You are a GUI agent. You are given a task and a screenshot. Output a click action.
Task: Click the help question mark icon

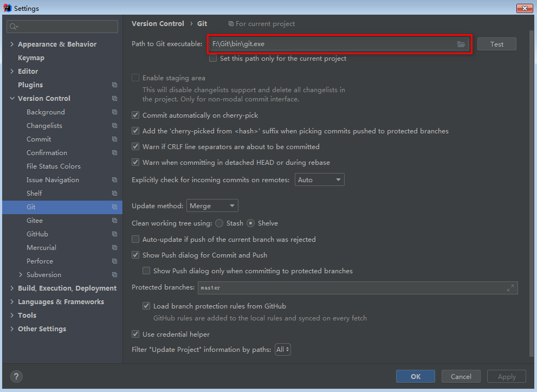click(x=16, y=376)
